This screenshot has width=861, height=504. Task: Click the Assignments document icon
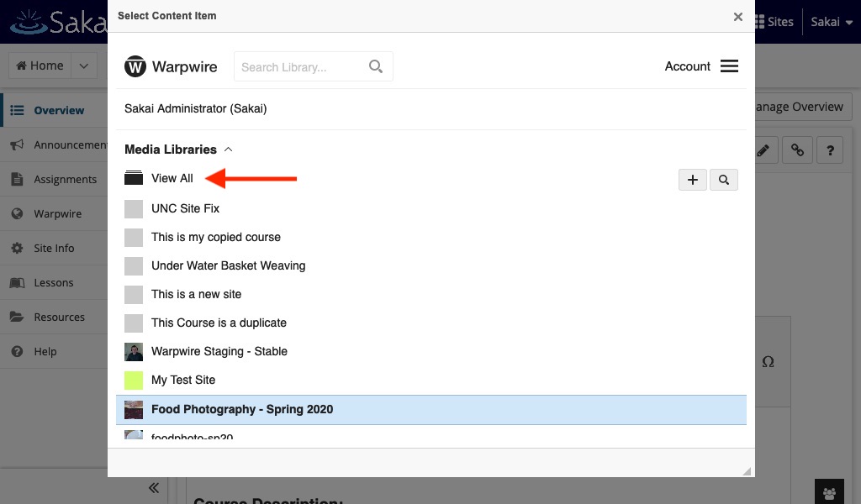tap(17, 179)
